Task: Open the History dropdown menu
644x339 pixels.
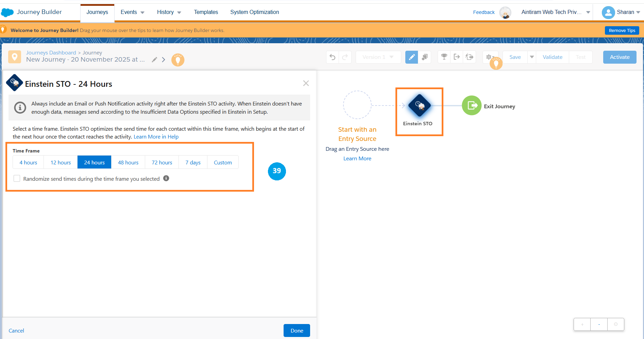Action: [x=169, y=12]
